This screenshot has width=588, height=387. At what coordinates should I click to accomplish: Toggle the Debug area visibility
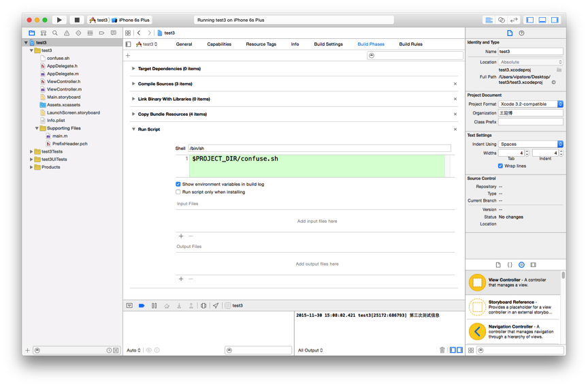(542, 20)
